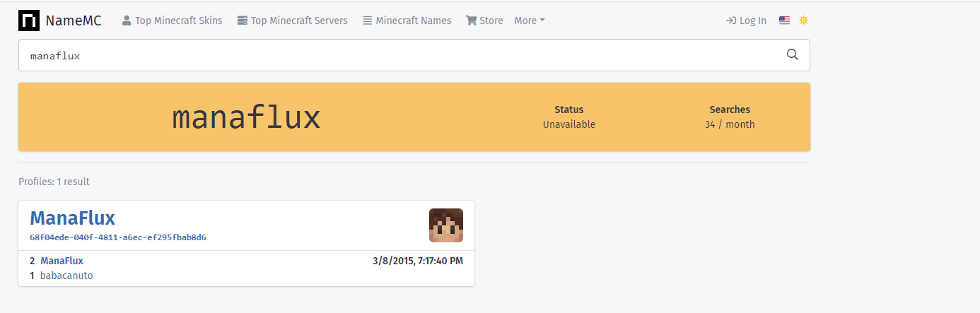Click the Profiles: 1 result label

pos(54,182)
